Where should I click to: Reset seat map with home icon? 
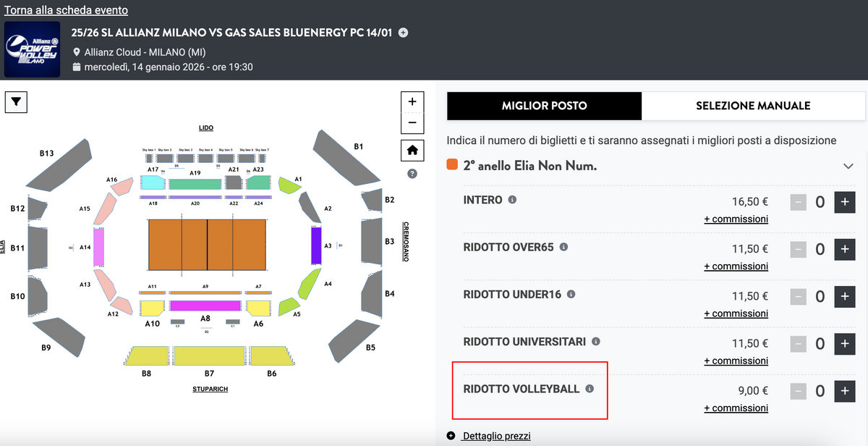[412, 151]
